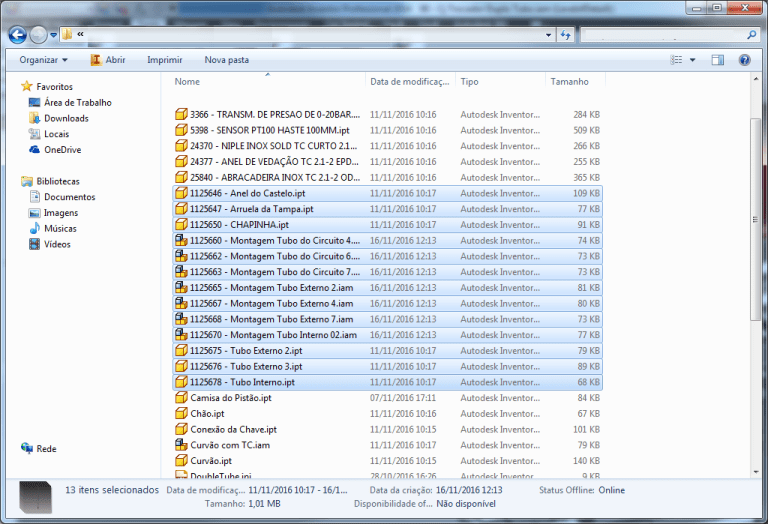The image size is (768, 524).
Task: Click assembly icon of 1125660 Montagem Tubo
Action: 181,240
